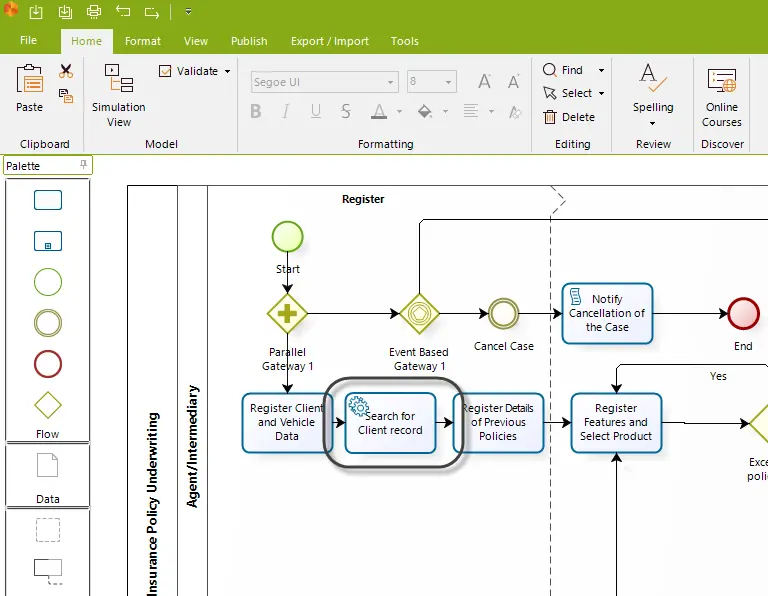768x596 pixels.
Task: Select Parallel Gateway 1 on the diagram
Action: pyautogui.click(x=288, y=313)
